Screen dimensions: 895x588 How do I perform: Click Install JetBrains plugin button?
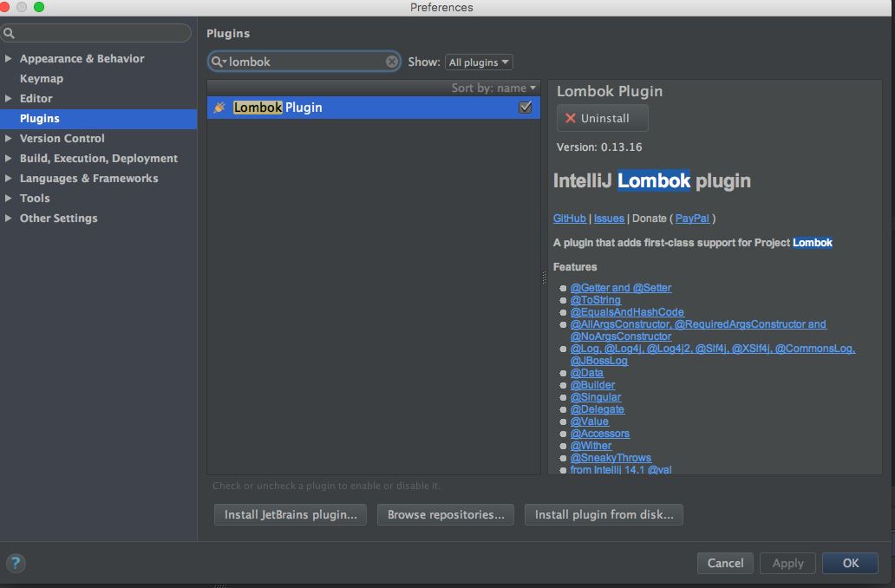(291, 514)
